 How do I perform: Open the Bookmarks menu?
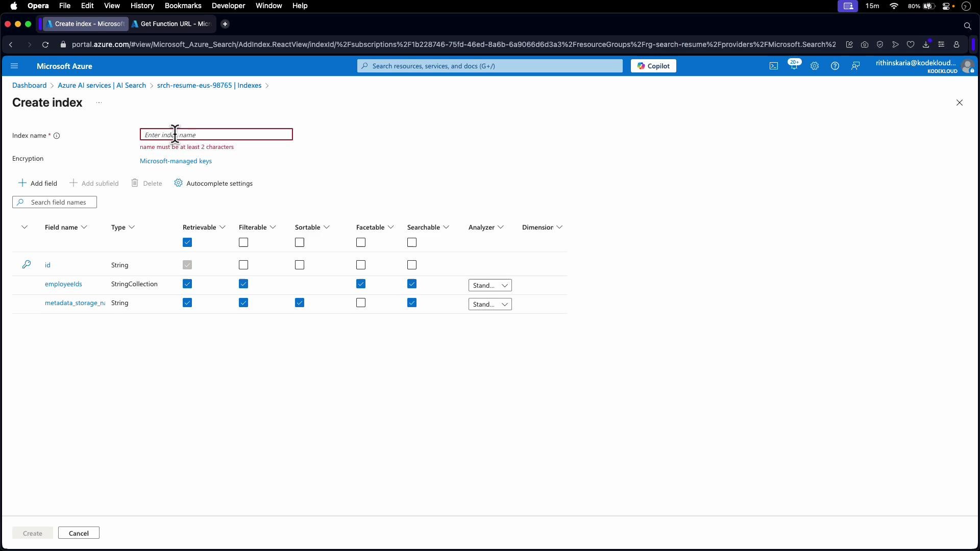point(183,6)
